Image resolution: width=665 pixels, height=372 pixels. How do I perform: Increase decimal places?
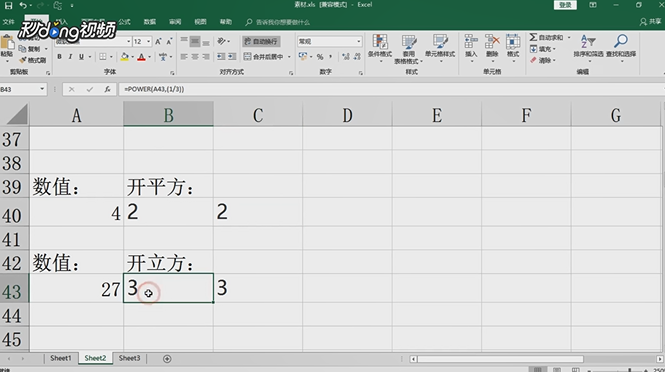346,56
